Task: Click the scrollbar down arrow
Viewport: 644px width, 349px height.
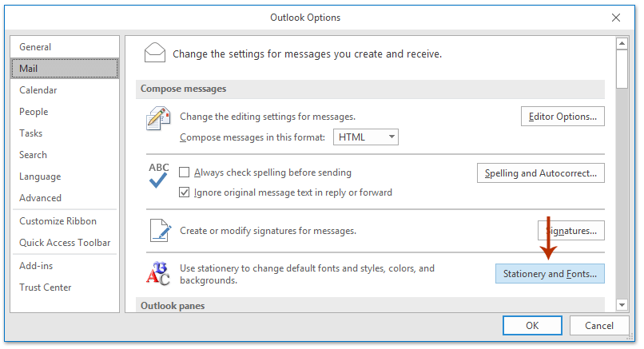Action: (x=622, y=304)
